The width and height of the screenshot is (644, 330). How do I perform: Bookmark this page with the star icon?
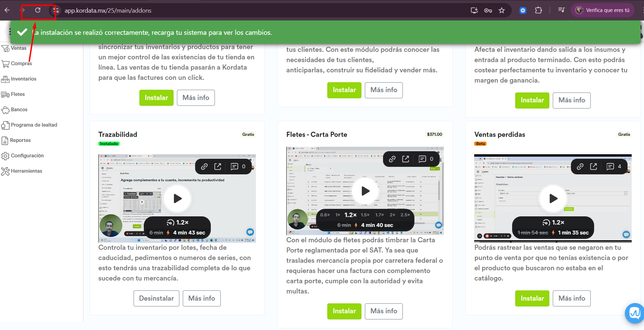(502, 10)
